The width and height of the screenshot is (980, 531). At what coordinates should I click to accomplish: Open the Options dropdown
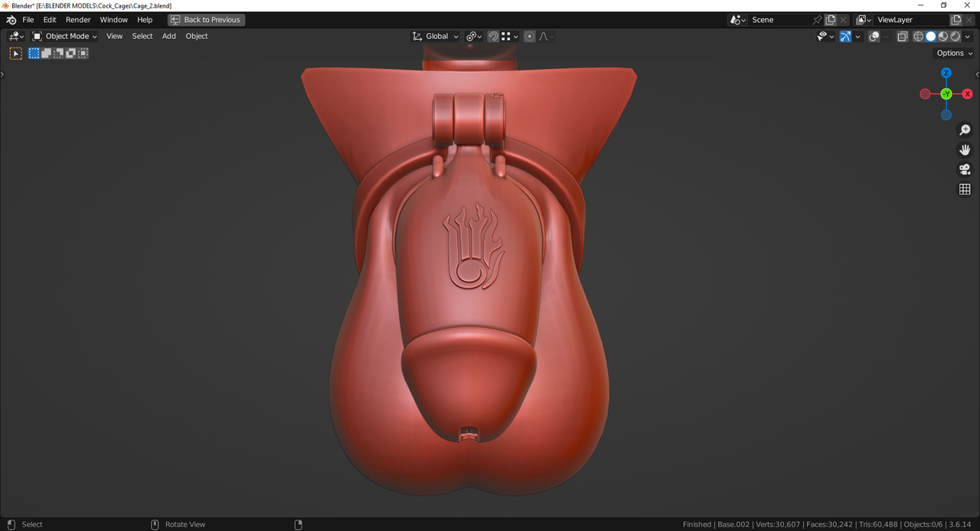[x=954, y=53]
